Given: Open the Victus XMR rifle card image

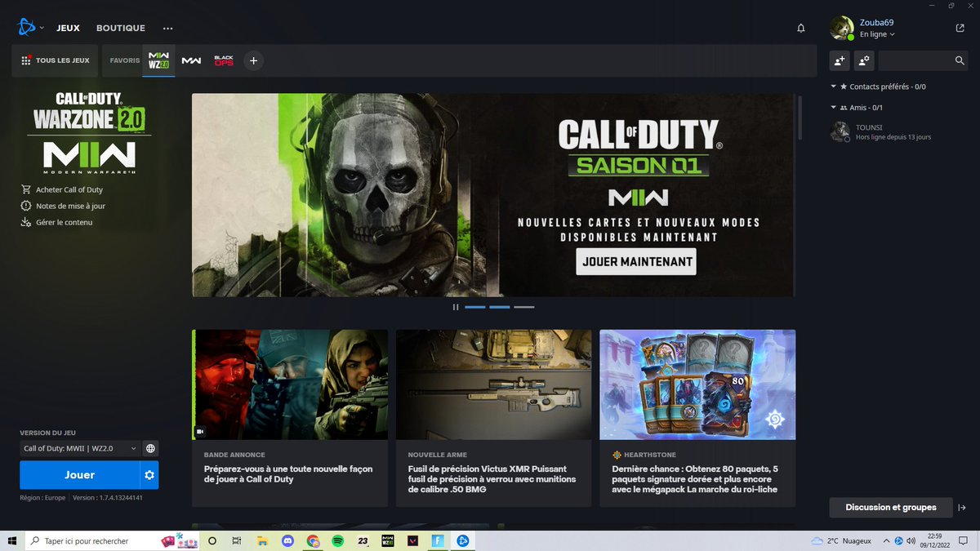Looking at the screenshot, I should (x=493, y=384).
